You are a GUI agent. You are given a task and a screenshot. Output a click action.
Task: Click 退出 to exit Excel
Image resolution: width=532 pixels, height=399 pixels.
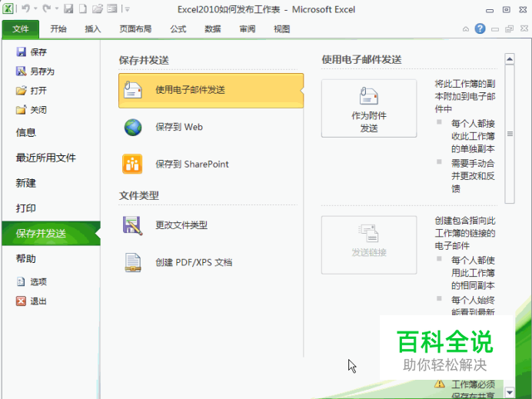(x=32, y=301)
